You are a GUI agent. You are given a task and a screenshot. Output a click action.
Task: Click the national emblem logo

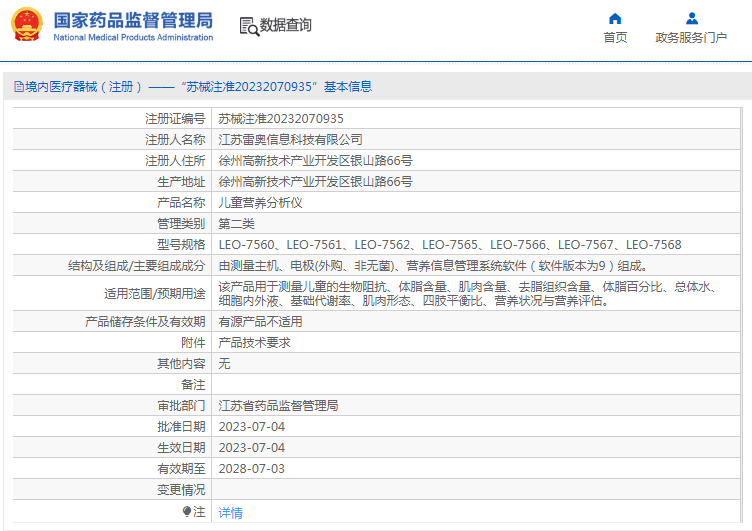27,24
